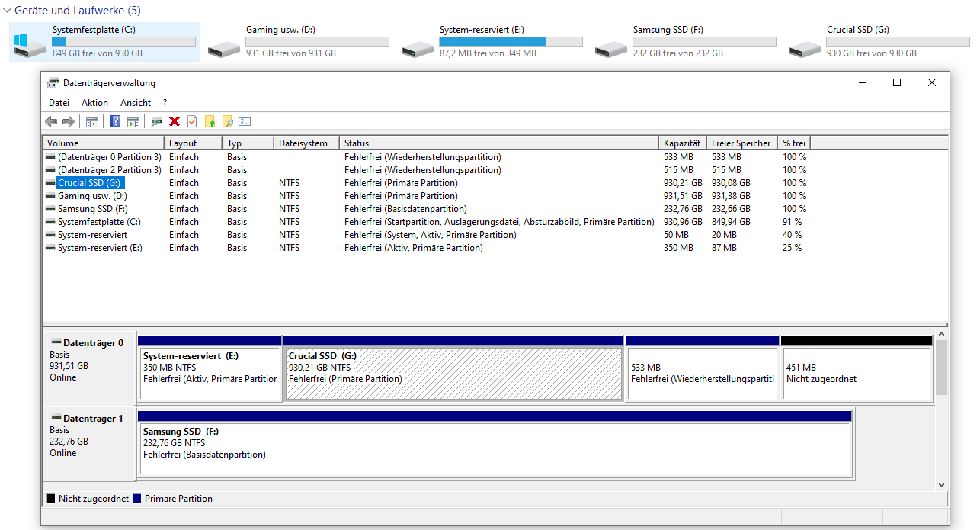Image resolution: width=980 pixels, height=530 pixels.
Task: Select System-reserviert (E:) drive icon in Explorer
Action: tap(418, 49)
